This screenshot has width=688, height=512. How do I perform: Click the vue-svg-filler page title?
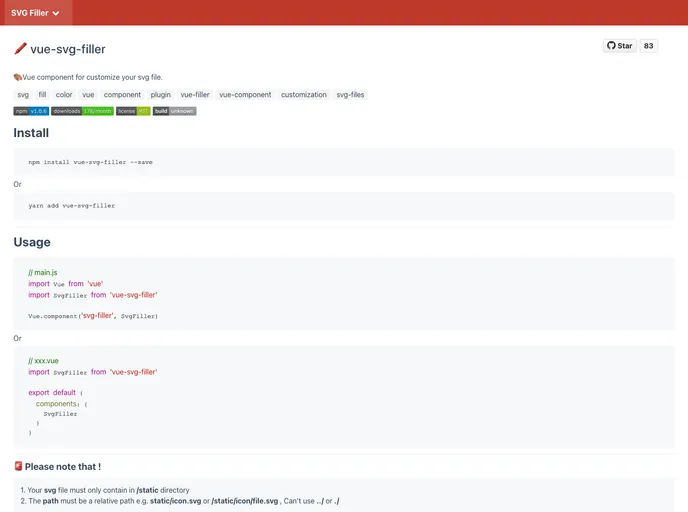click(68, 49)
